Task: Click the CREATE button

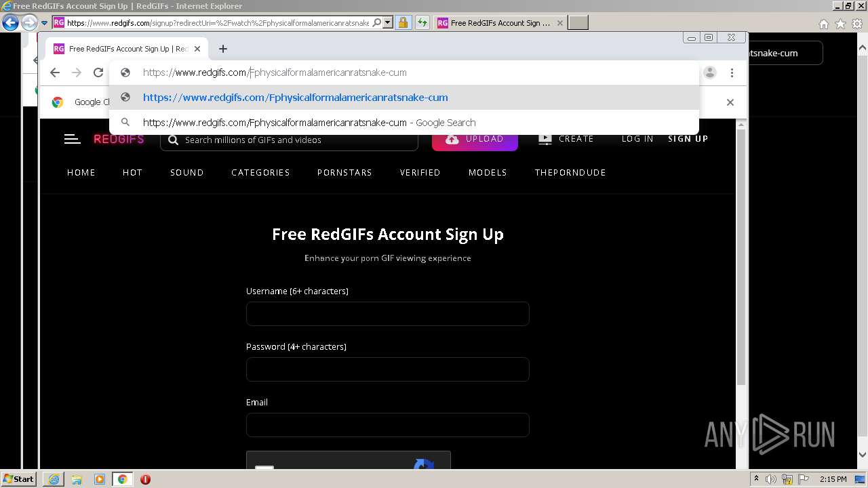Action: point(566,139)
